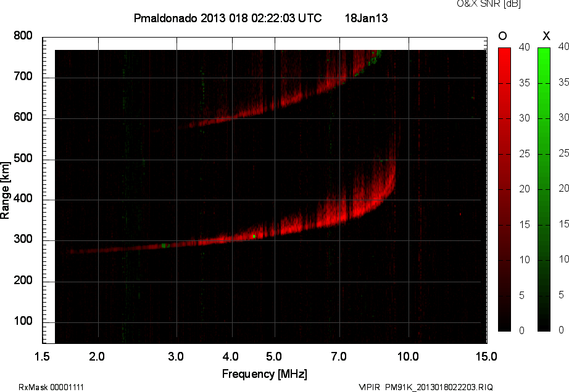
Task: Click the 7.0 frequency tick label
Action: (339, 356)
